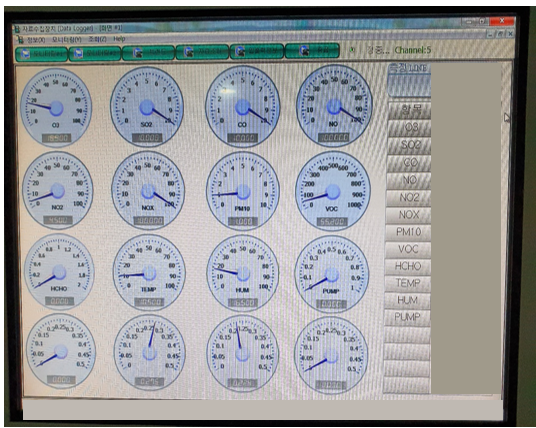
Task: Minimize the inner monitoring child window
Action: pyautogui.click(x=490, y=34)
